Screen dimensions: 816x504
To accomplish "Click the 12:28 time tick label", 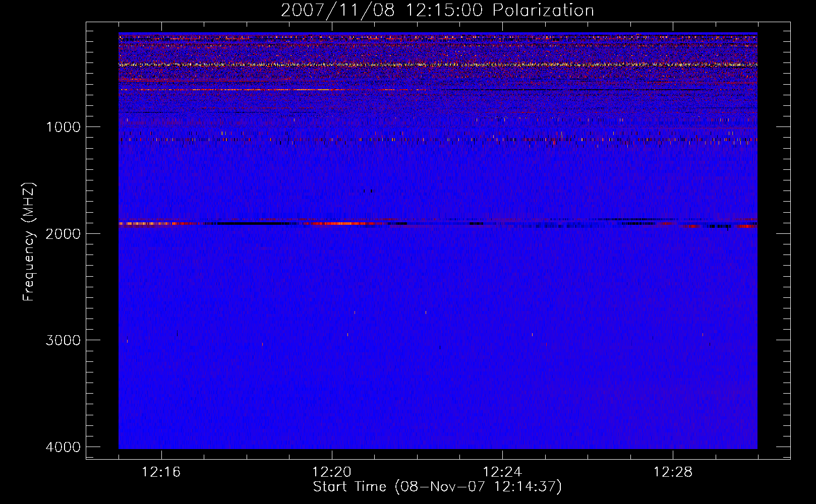I will (x=673, y=472).
